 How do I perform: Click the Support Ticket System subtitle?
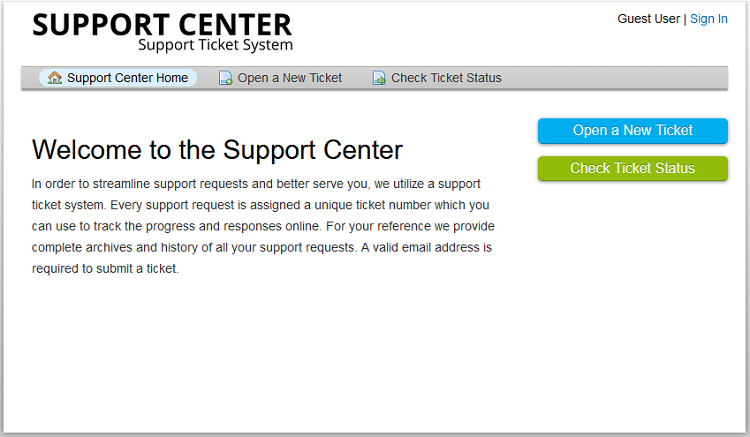tap(215, 45)
